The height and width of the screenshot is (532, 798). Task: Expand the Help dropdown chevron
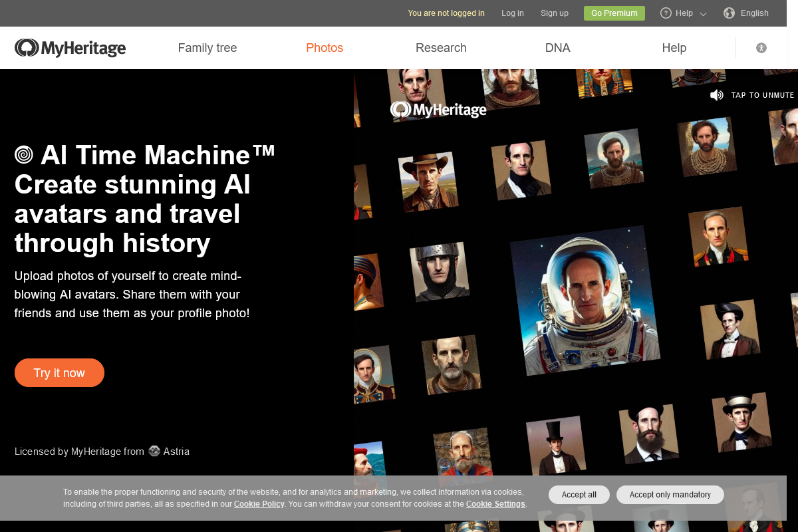tap(704, 15)
